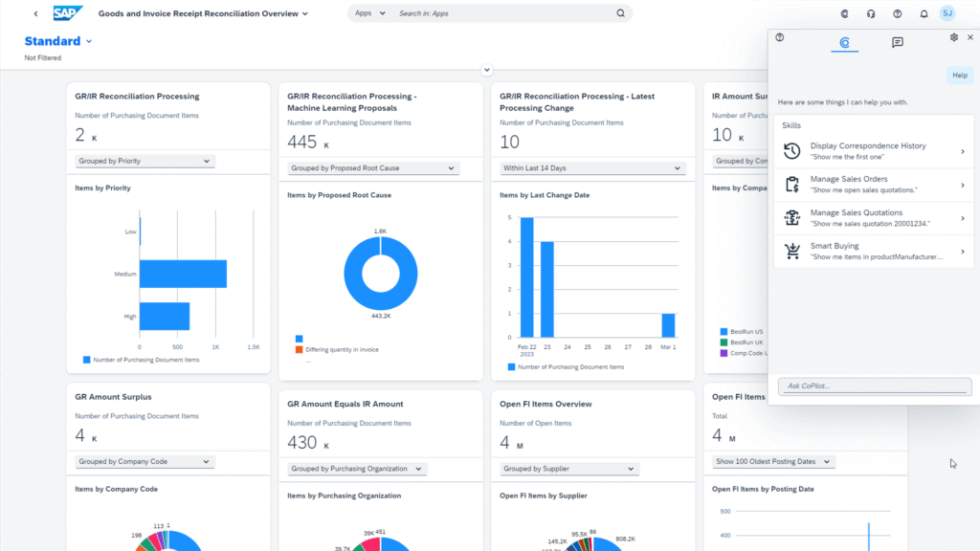Select the Manage Sales Quotations skill
Viewport: 980px width, 551px height.
click(x=874, y=218)
